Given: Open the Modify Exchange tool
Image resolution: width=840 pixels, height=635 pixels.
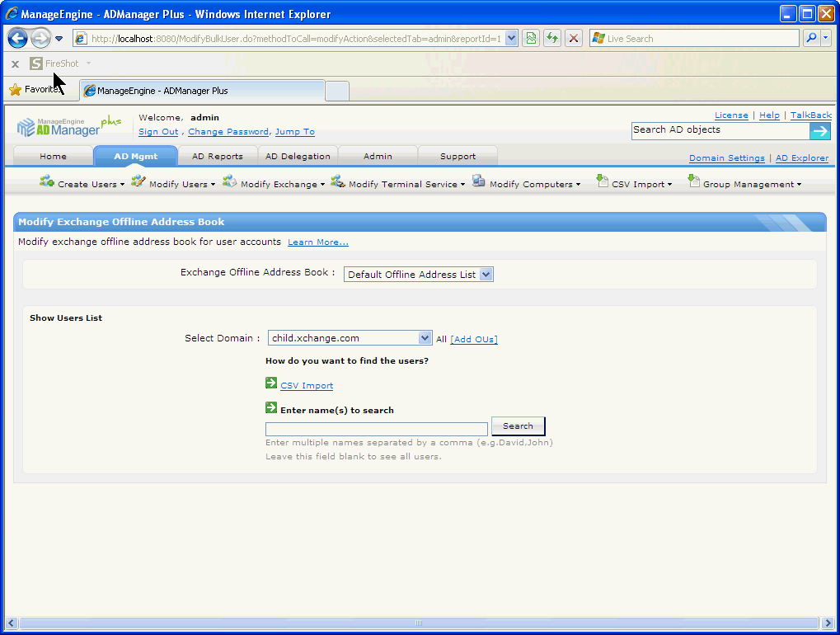Looking at the screenshot, I should click(x=231, y=183).
